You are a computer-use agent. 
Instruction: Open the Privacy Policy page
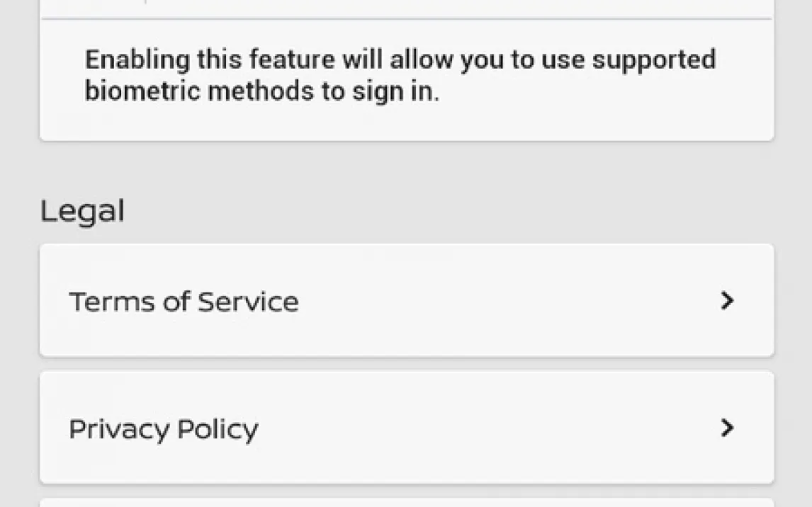coord(406,428)
